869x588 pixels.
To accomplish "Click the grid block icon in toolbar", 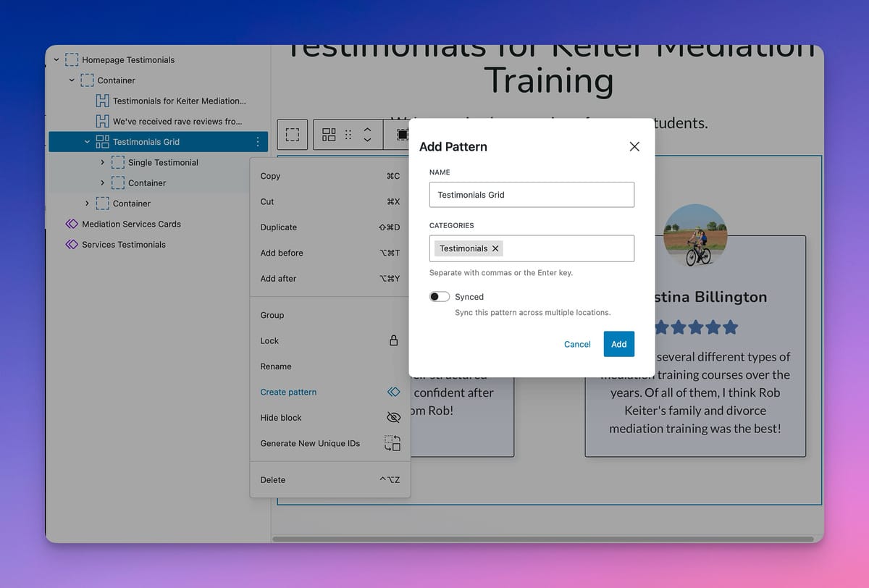I will click(x=329, y=135).
